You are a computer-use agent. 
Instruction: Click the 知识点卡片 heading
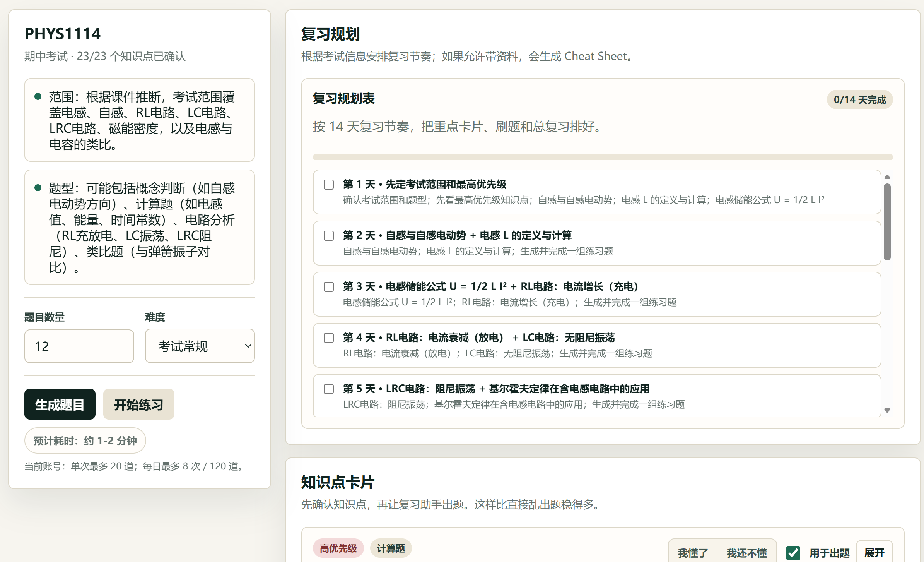(x=338, y=482)
